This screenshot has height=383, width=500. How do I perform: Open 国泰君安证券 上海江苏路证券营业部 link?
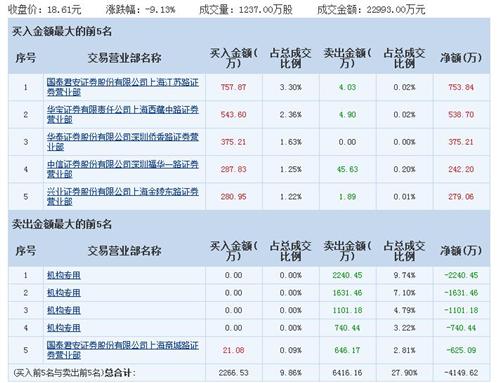pyautogui.click(x=122, y=87)
